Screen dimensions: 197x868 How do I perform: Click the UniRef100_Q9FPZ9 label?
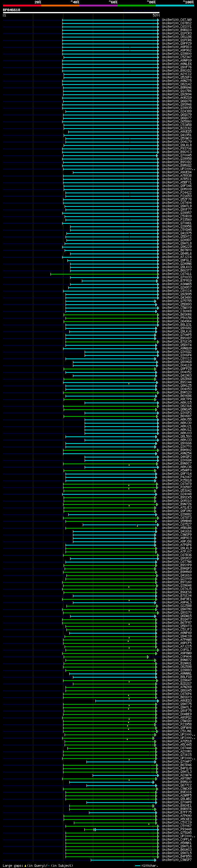[177, 43]
